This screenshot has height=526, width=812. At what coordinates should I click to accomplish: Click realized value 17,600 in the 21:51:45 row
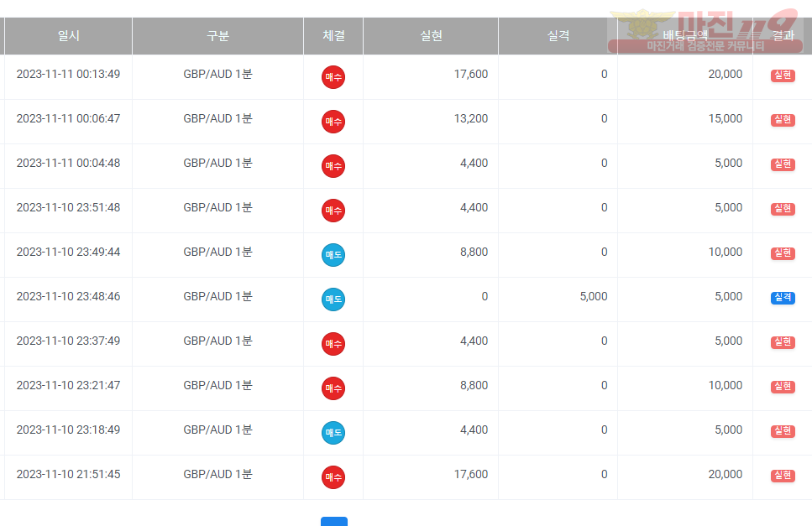(x=471, y=474)
